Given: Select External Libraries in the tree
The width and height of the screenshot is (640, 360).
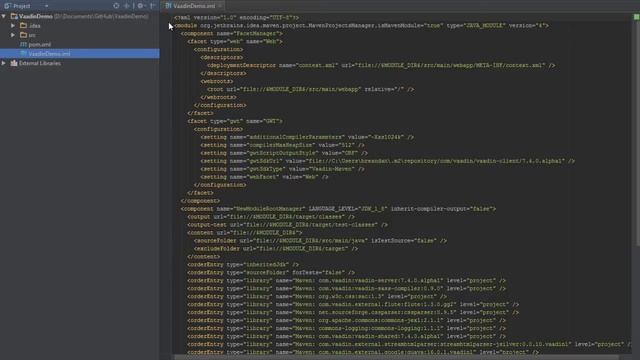Looking at the screenshot, I should pyautogui.click(x=40, y=63).
